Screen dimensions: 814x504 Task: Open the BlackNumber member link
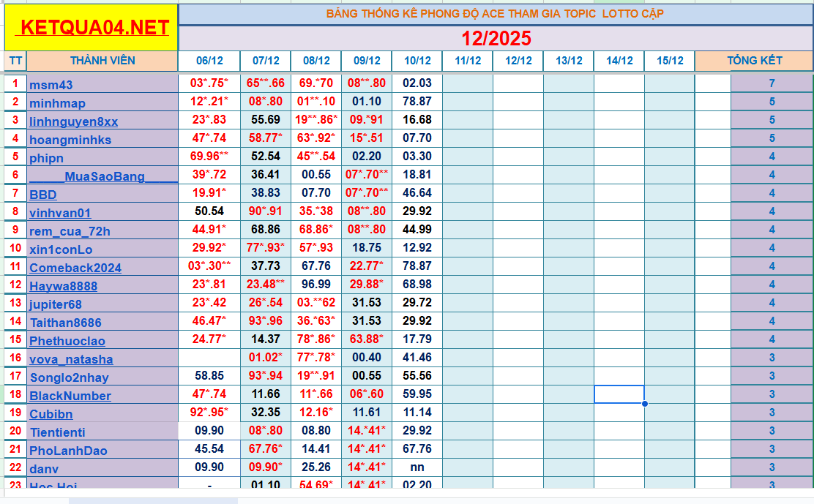(x=70, y=396)
